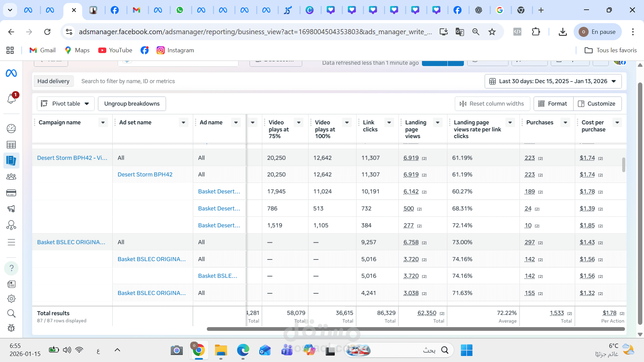
Task: Open the Billing credit card icon
Action: point(11,193)
